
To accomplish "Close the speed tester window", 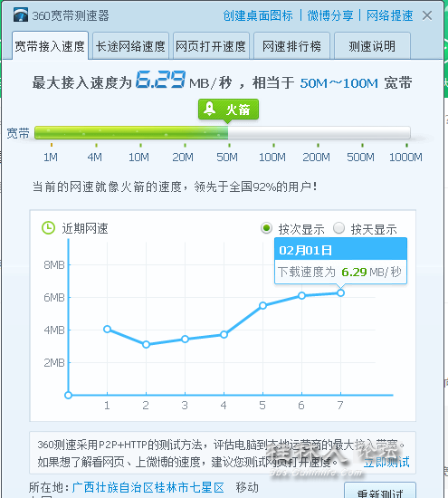I will click(x=427, y=15).
